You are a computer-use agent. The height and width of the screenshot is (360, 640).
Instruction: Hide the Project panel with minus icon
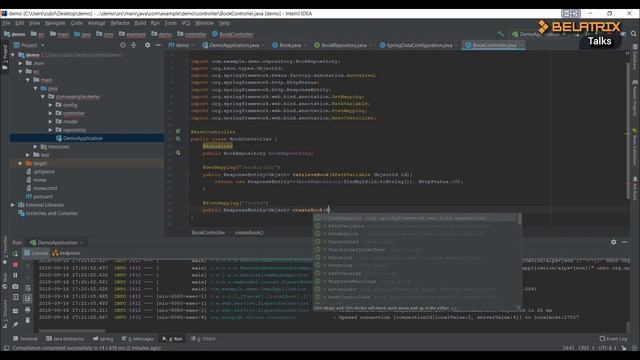158,45
